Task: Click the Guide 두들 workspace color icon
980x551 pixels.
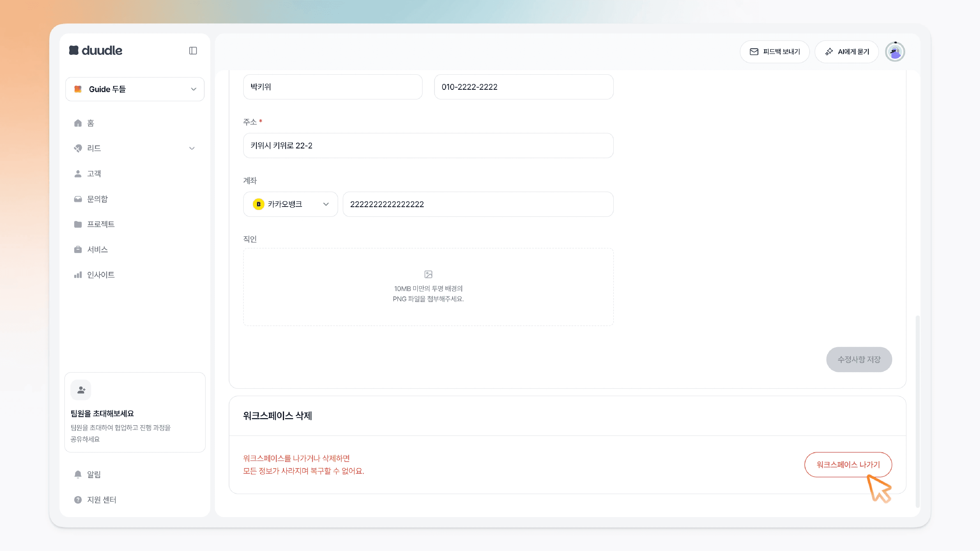Action: point(78,89)
